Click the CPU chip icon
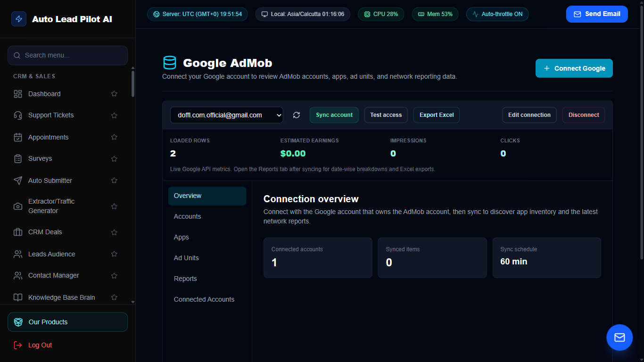 pyautogui.click(x=367, y=14)
